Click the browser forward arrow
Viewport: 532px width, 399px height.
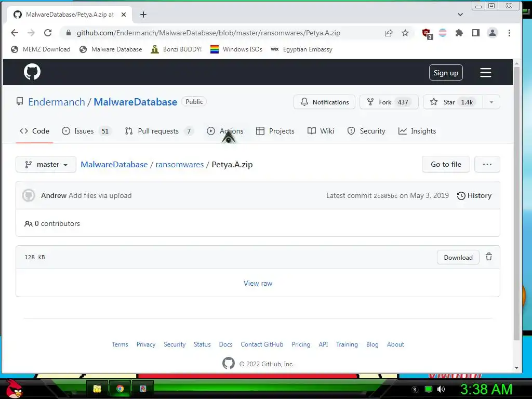[31, 33]
